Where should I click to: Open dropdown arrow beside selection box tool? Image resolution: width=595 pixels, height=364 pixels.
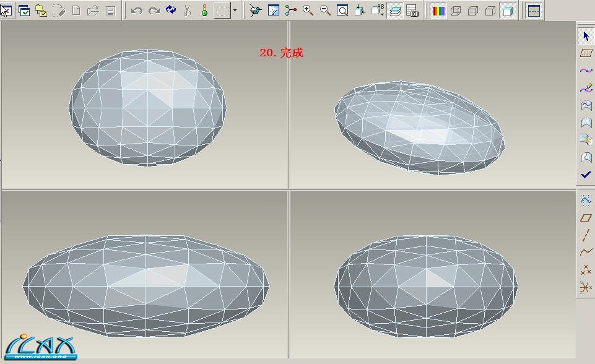click(x=235, y=11)
